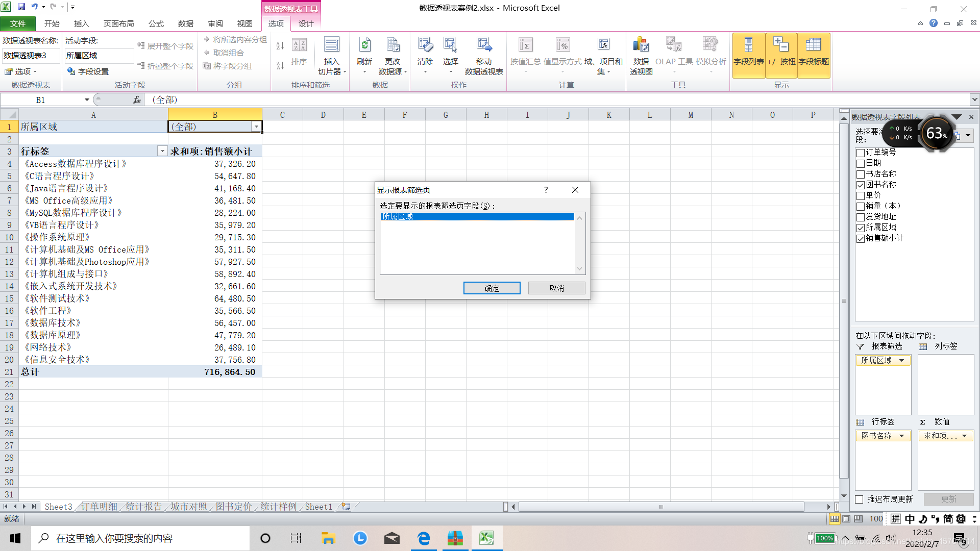The width and height of the screenshot is (980, 551).
Task: Expand the 所属区域 dropdown in report filter area
Action: pos(901,361)
